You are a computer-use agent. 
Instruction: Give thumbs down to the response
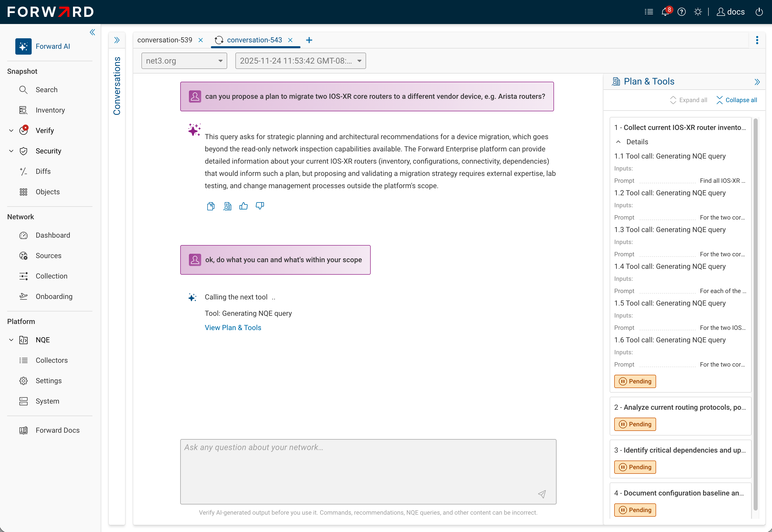260,206
